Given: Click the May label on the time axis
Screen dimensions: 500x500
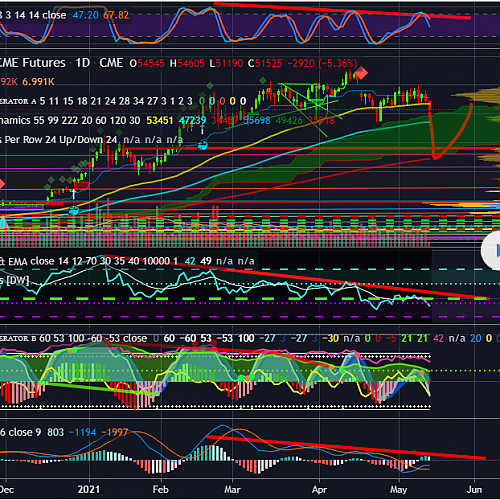Looking at the screenshot, I should pos(399,490).
